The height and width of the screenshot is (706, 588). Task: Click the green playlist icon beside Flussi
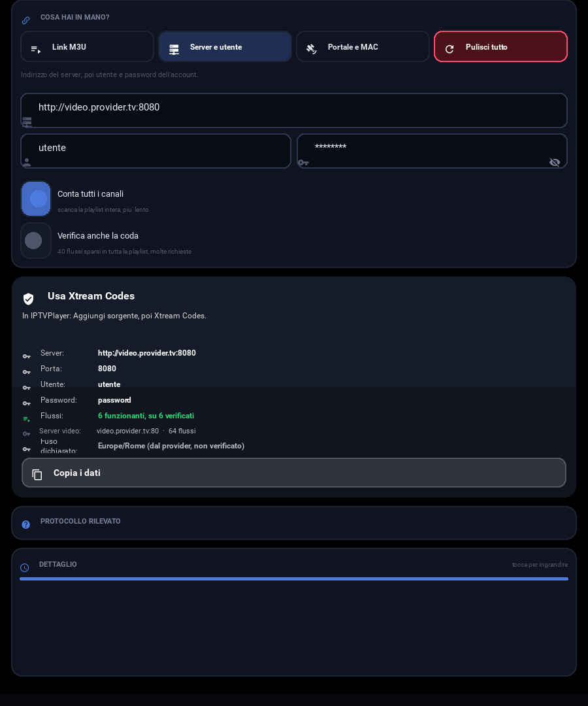point(27,419)
